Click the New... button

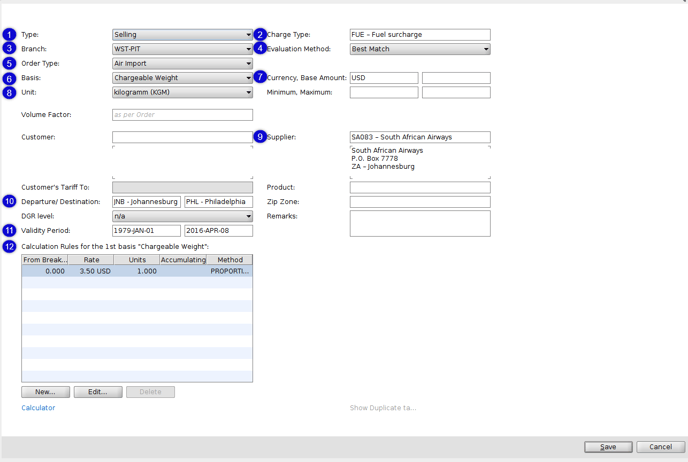[x=45, y=392]
